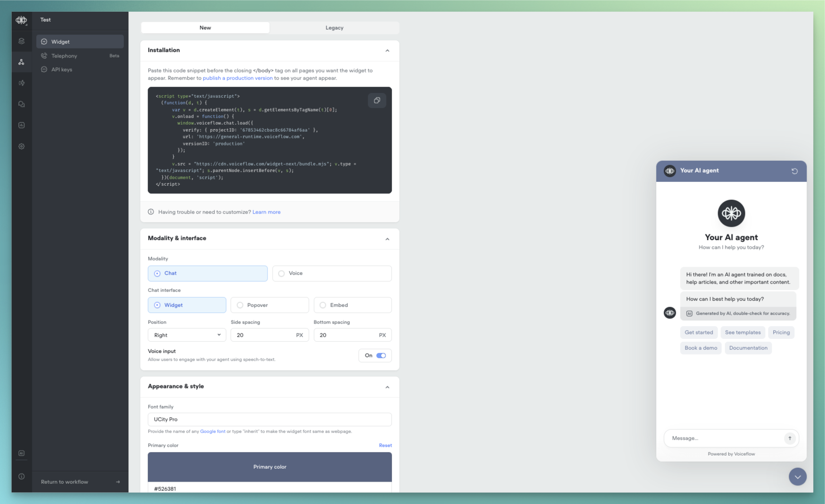Select the Voice modality radio button
This screenshot has height=504, width=825.
(x=281, y=273)
